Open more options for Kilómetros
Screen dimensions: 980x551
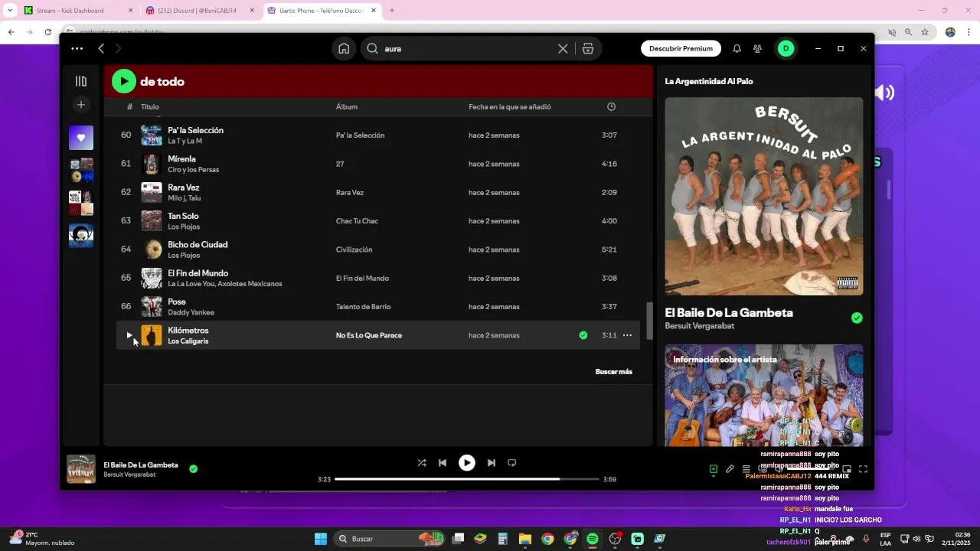(x=627, y=335)
